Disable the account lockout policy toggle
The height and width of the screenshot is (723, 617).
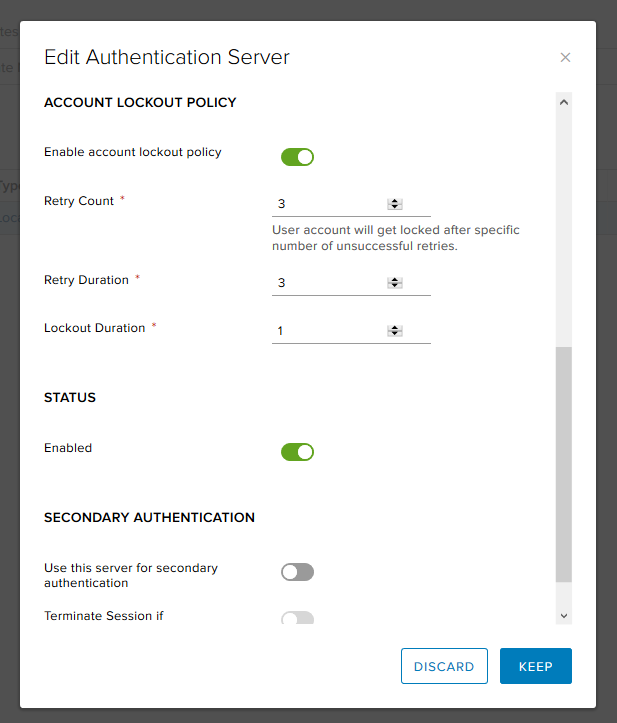(297, 156)
